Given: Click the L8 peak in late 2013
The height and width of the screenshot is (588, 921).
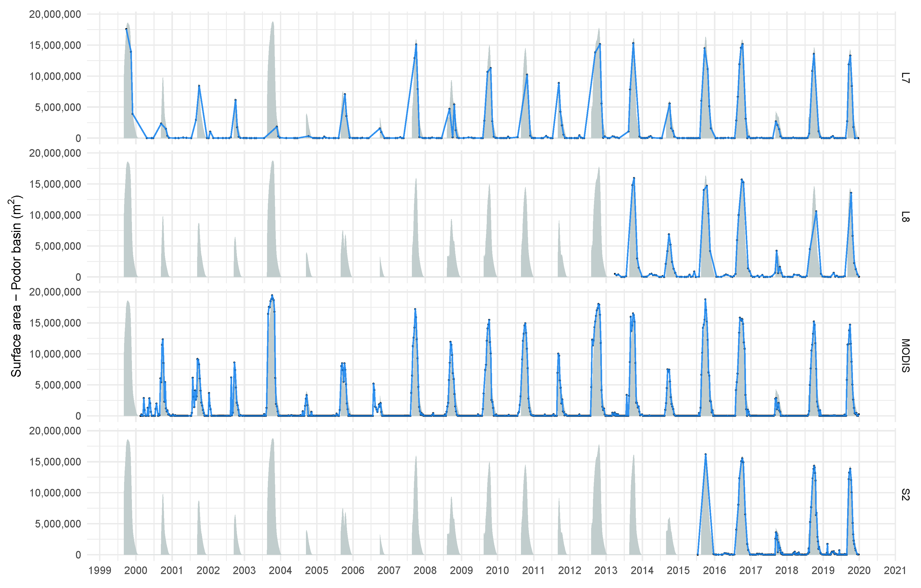Looking at the screenshot, I should coord(634,178).
